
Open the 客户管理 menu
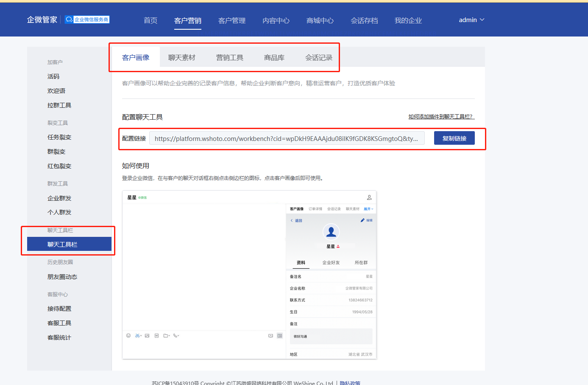pyautogui.click(x=232, y=20)
